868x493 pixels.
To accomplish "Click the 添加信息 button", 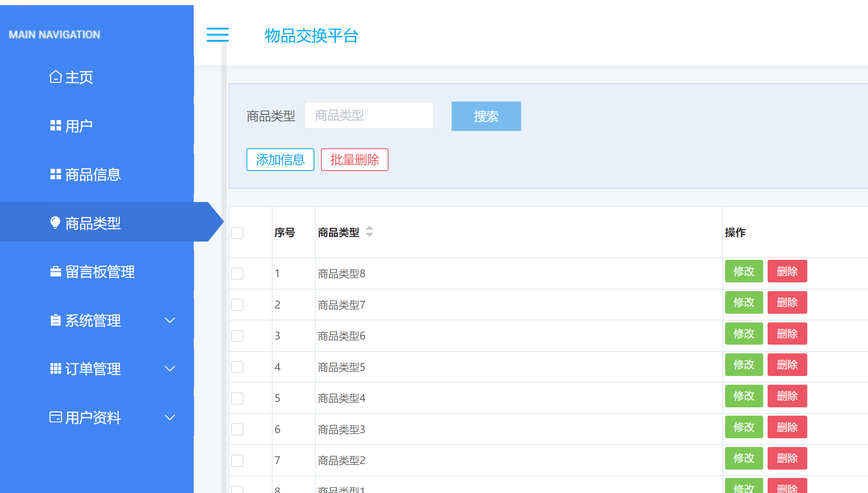I will pos(280,159).
